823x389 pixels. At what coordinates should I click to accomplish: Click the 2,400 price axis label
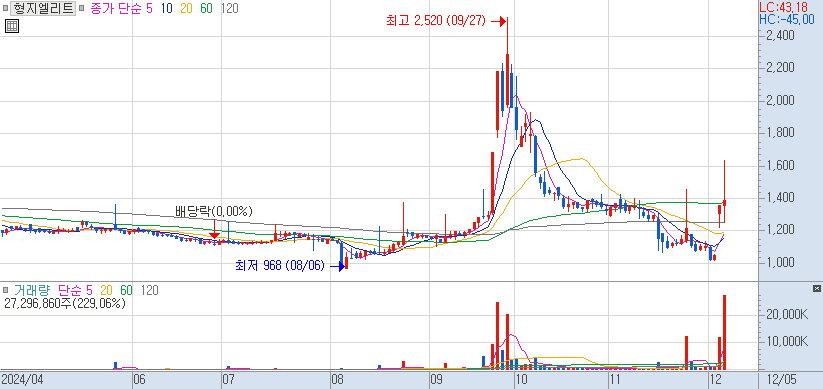[x=779, y=35]
